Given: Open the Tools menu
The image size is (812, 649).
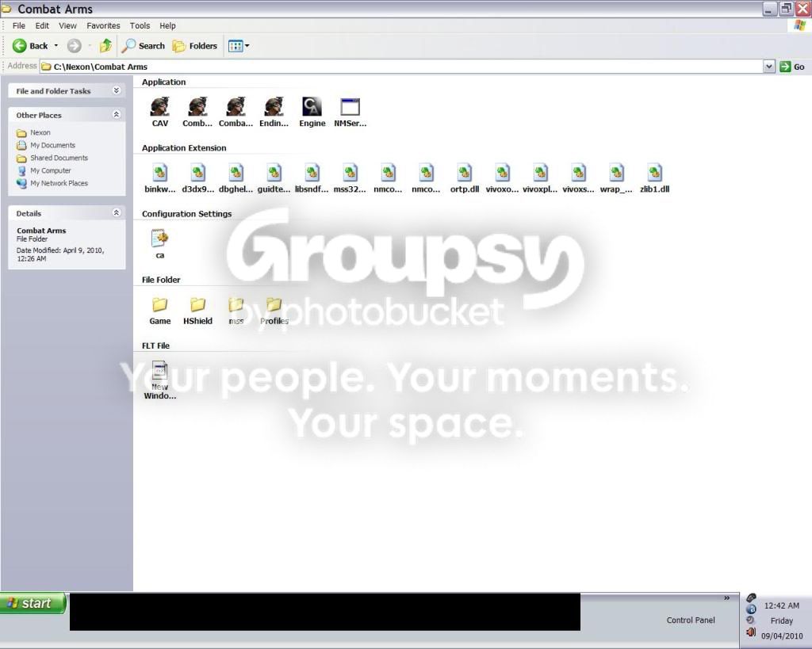Looking at the screenshot, I should click(140, 25).
